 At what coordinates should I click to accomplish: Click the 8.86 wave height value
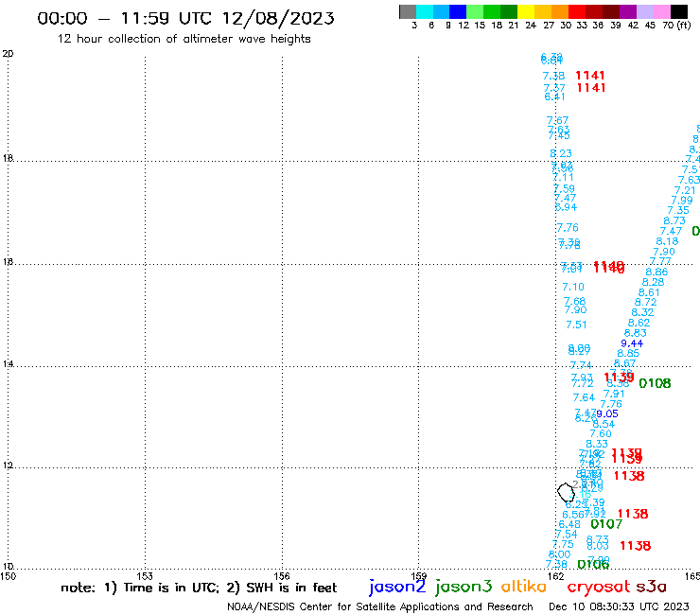(x=656, y=272)
